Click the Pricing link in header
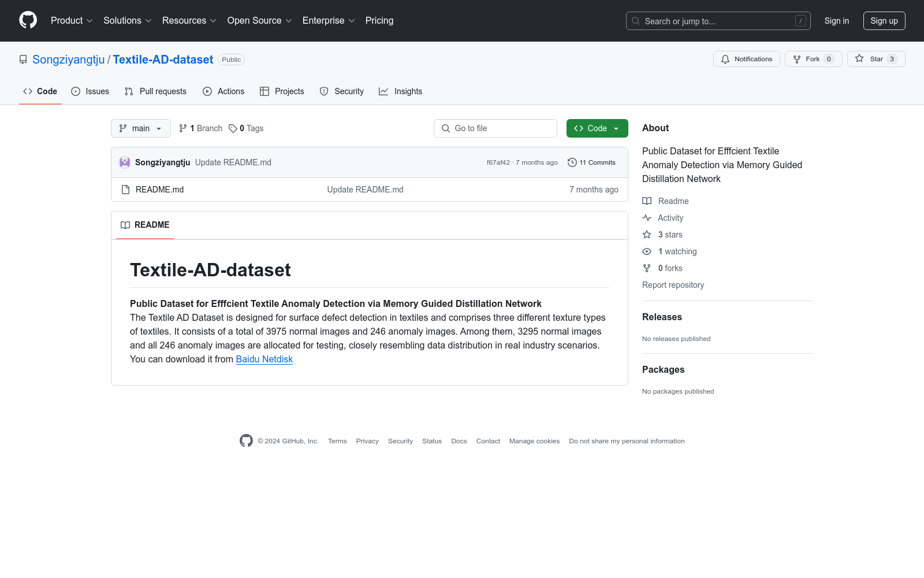The image size is (924, 578). click(x=379, y=20)
